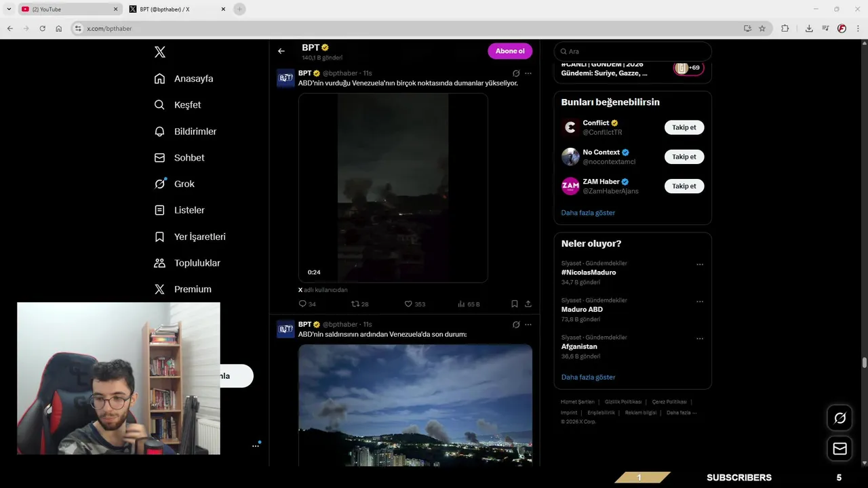The height and width of the screenshot is (488, 868).
Task: Follow Conflict with Takip et
Action: [x=684, y=127]
